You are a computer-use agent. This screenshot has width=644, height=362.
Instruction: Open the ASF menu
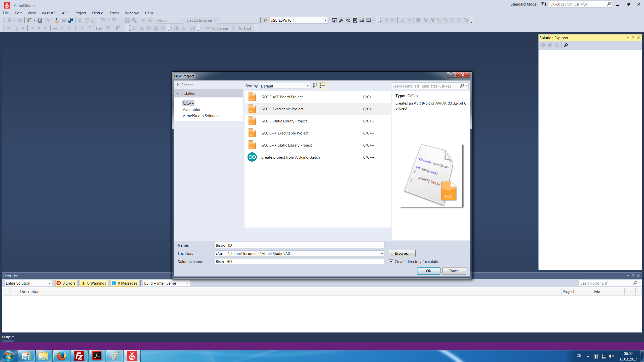[65, 13]
